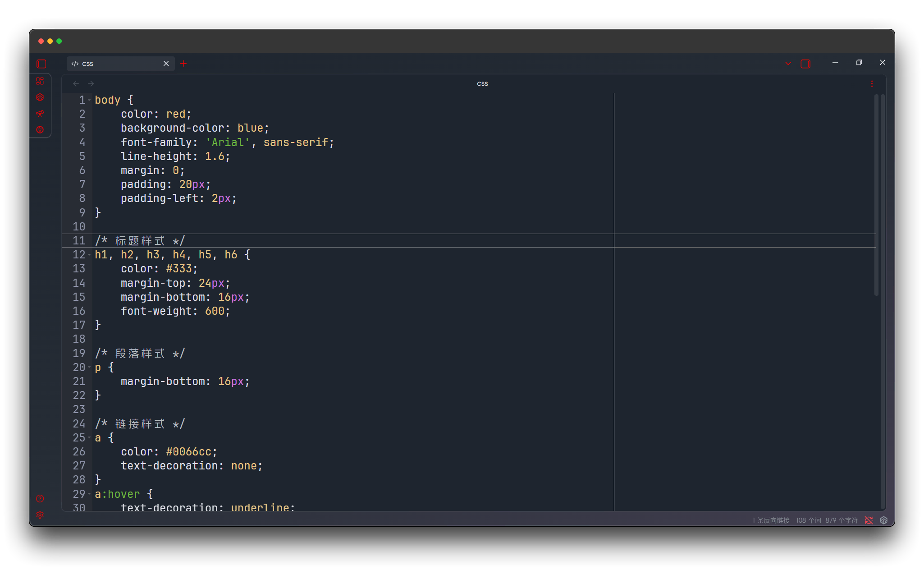Close the css tab
This screenshot has height=570, width=924.
coord(166,64)
